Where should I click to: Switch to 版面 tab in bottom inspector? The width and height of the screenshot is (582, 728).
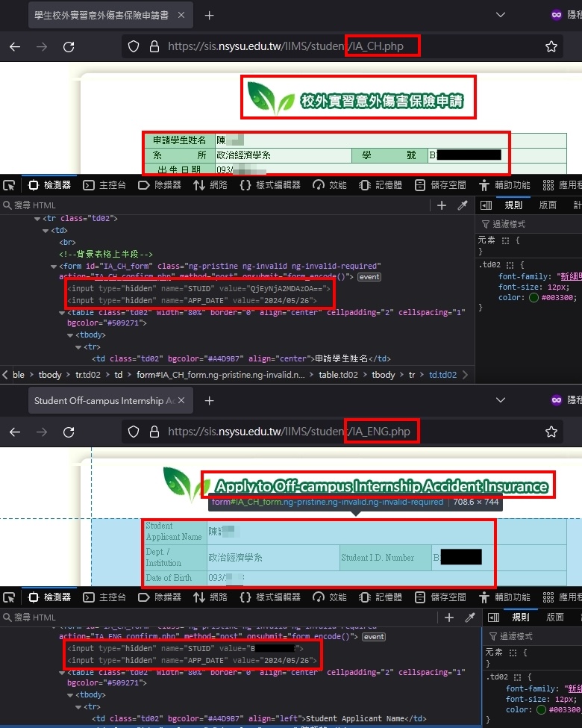pyautogui.click(x=555, y=617)
